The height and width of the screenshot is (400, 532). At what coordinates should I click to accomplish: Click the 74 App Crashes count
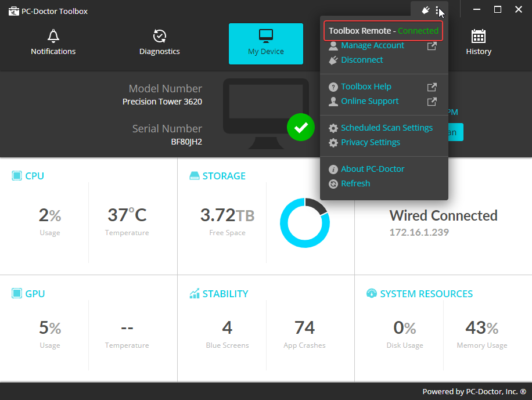[x=305, y=328]
